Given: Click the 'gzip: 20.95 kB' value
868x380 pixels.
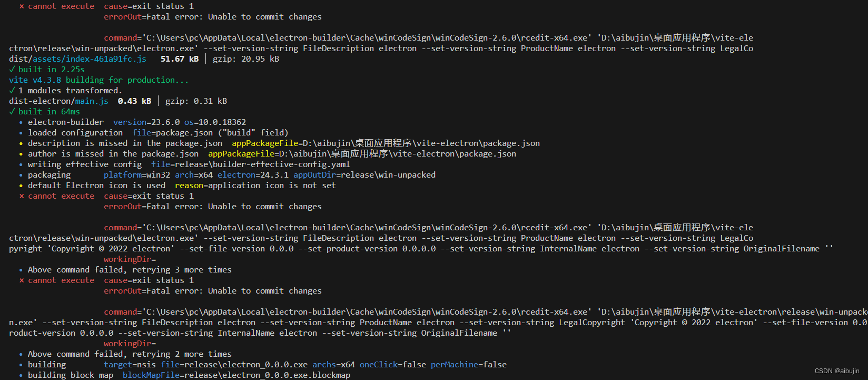Looking at the screenshot, I should (x=246, y=59).
